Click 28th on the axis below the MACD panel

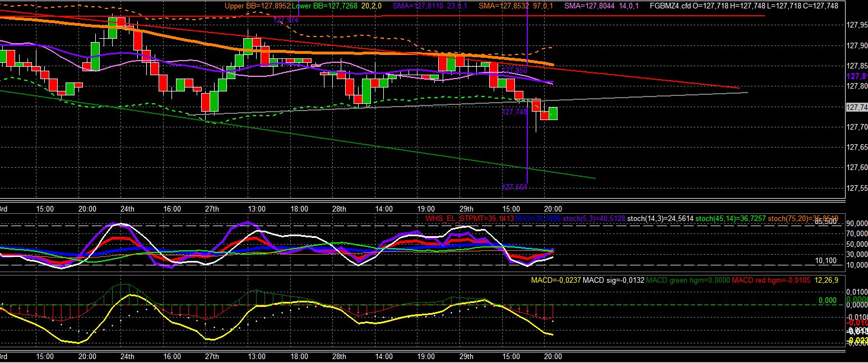pyautogui.click(x=338, y=356)
